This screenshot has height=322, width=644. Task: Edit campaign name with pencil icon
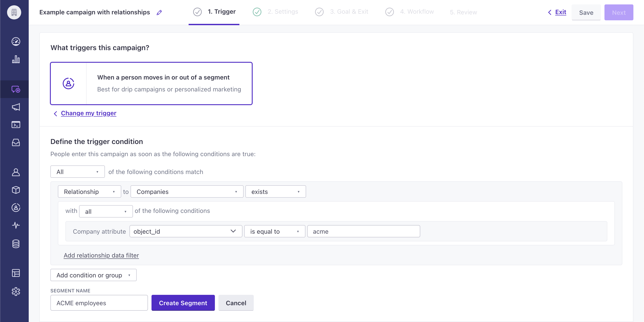[159, 13]
